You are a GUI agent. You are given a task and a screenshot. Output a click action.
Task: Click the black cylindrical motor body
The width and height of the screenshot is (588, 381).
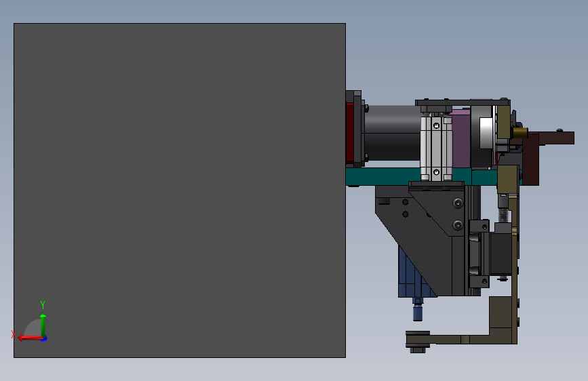(x=392, y=133)
